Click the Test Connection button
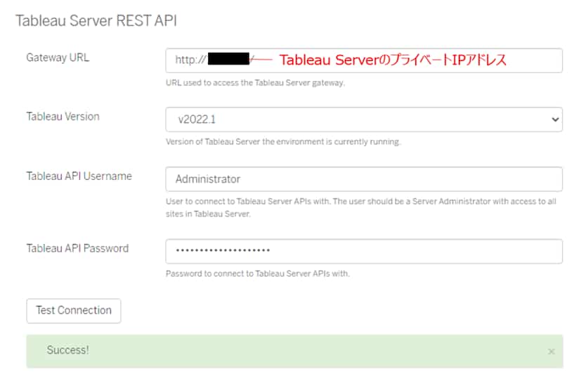Screen dimensions: 588x386 coord(74,311)
